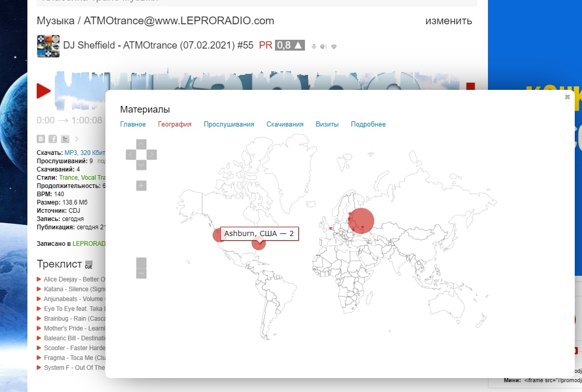This screenshot has height=392, width=582.
Task: Open the Подробнее tab
Action: [368, 124]
